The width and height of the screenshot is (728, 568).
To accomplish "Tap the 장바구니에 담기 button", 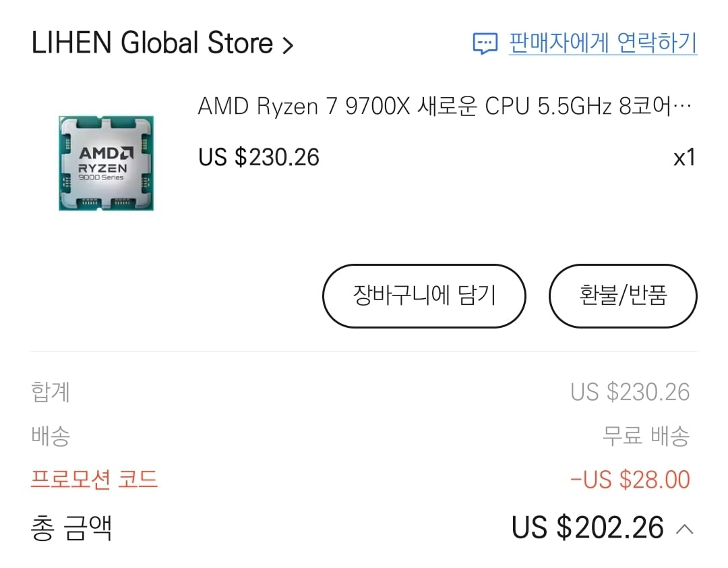I will click(425, 295).
